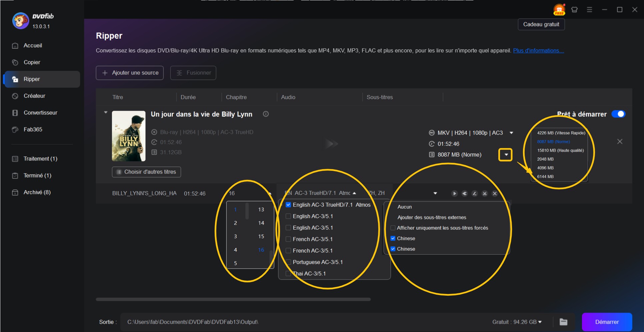Click the orange FREE gift icon
This screenshot has height=332, width=644.
[x=559, y=10]
